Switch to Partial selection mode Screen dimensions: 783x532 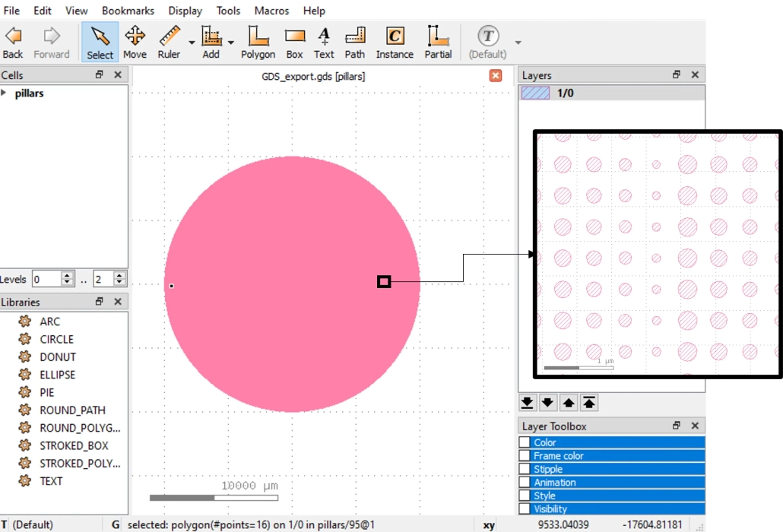point(438,42)
